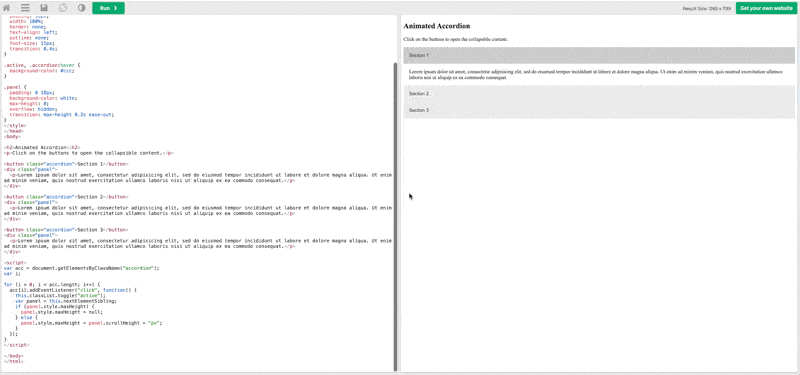Click the 'border: none' code line
The height and width of the screenshot is (375, 800).
[x=28, y=27]
